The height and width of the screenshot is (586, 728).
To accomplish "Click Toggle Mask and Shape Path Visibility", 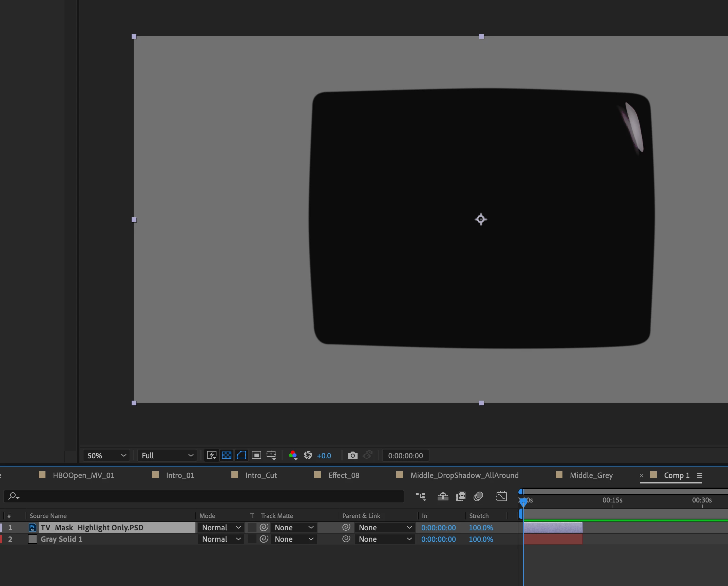I will tap(241, 455).
